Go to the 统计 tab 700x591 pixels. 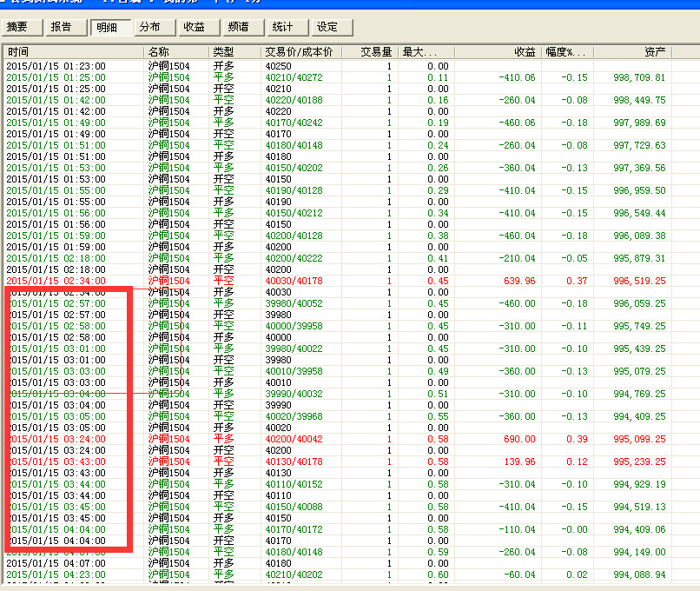click(282, 27)
